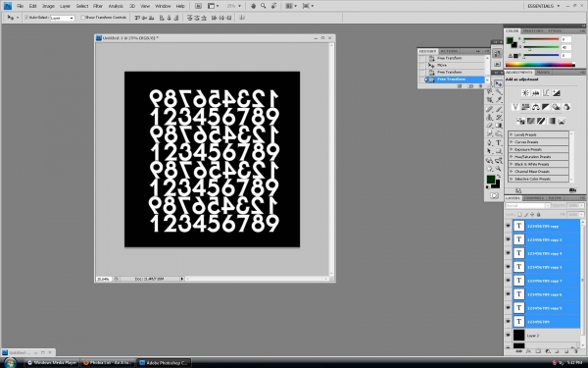
Task: Select the Move tool in the toolbox
Action: (498, 83)
